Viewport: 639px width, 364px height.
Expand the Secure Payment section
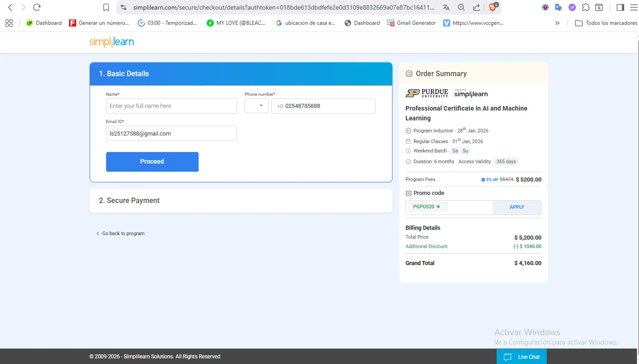[x=241, y=201]
